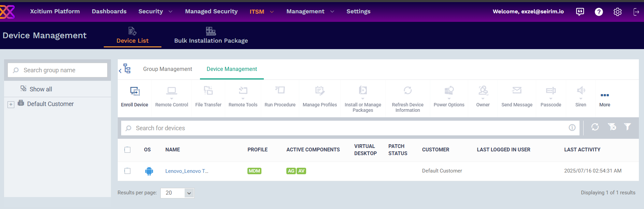Activate the Siren tool
Screen dimensions: 644x209
pyautogui.click(x=581, y=97)
